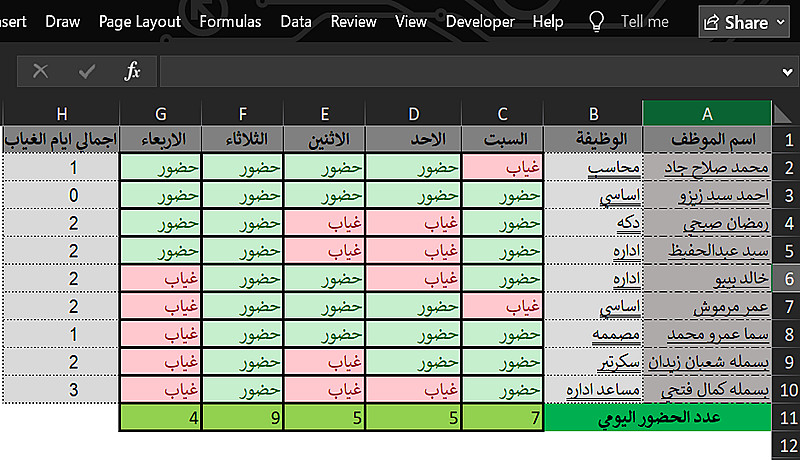Image resolution: width=800 pixels, height=460 pixels.
Task: Click job cell 'مصممه'
Action: point(593,334)
